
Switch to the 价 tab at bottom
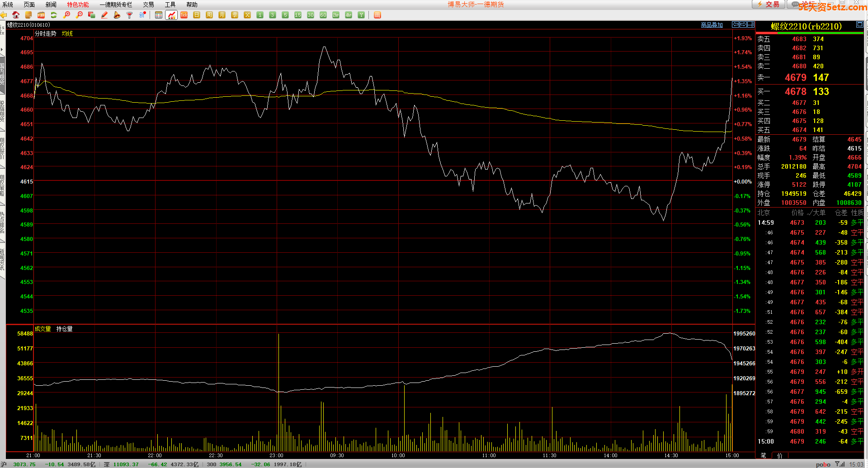point(779,455)
